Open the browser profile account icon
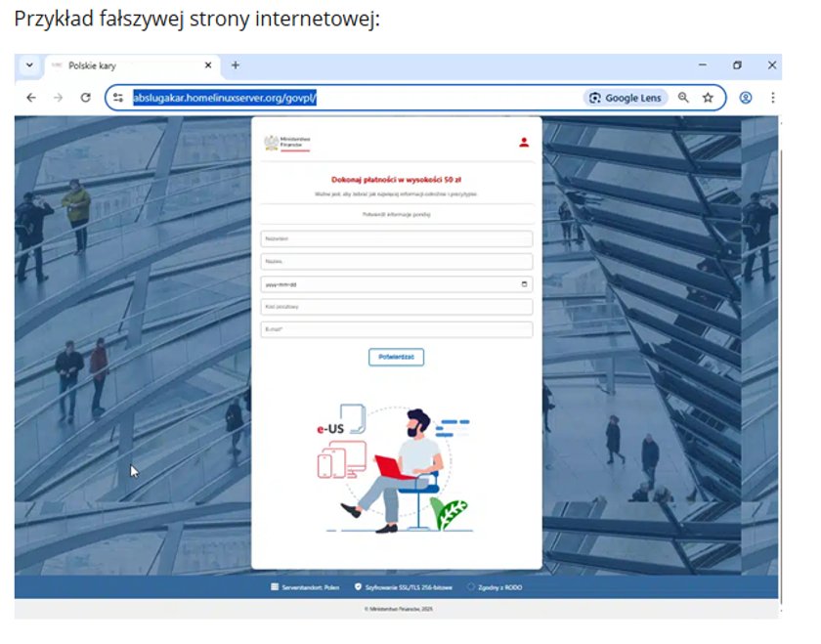Viewport: 821px width, 644px height. (746, 98)
